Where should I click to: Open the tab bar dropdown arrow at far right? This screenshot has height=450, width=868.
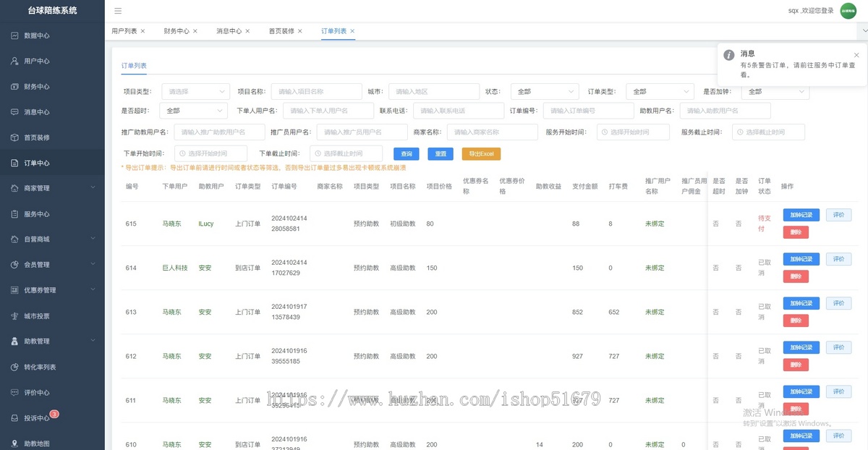864,32
